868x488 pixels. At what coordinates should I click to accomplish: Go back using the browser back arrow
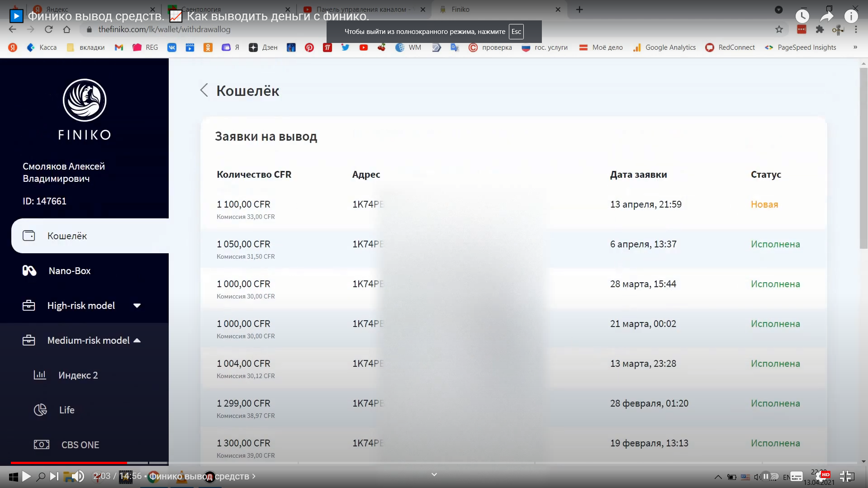coord(13,29)
